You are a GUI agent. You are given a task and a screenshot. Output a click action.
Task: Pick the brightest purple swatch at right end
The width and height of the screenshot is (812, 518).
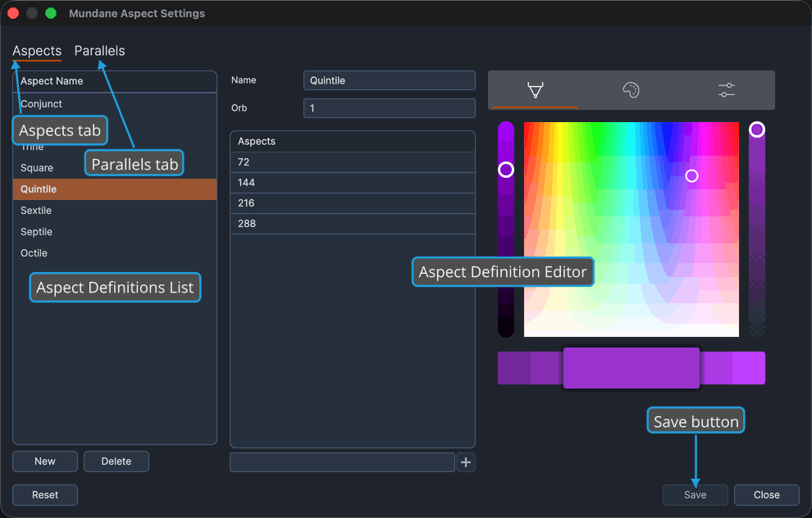coord(749,368)
